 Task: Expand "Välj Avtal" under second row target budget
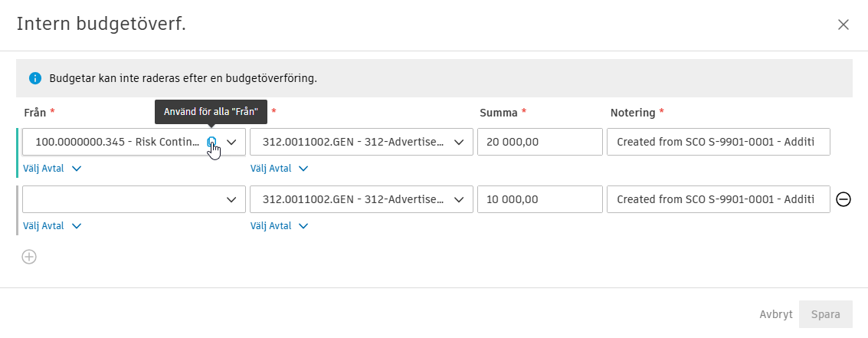(279, 226)
